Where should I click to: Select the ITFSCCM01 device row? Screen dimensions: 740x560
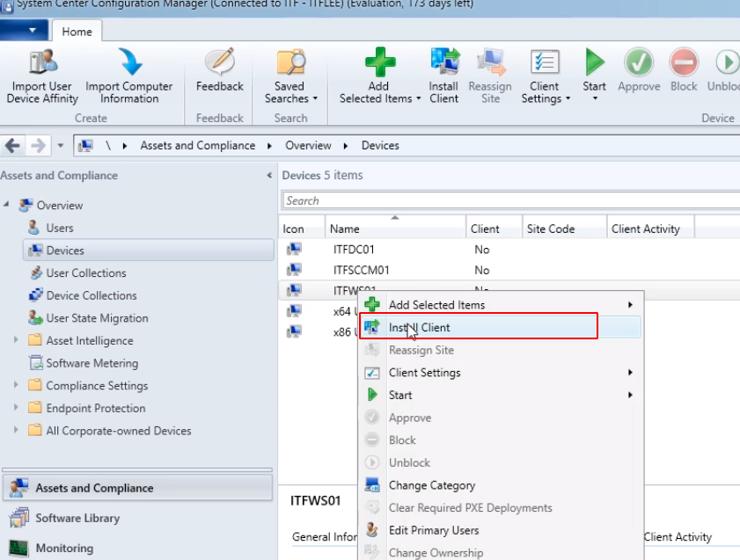pos(509,270)
